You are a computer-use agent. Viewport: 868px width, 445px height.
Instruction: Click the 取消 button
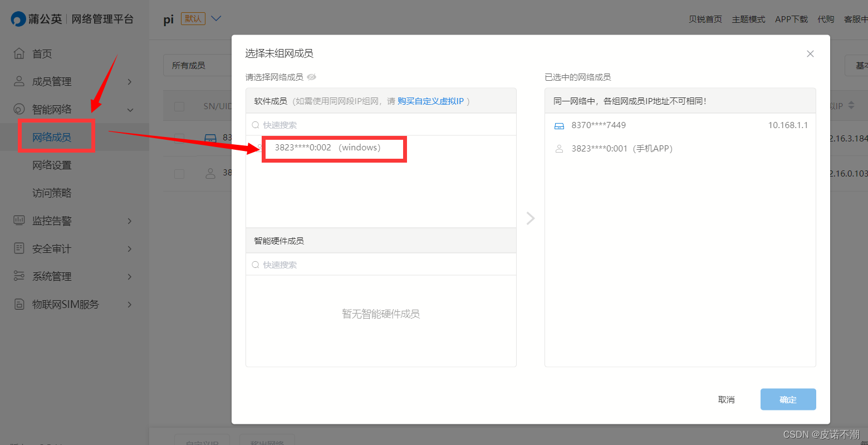point(726,399)
